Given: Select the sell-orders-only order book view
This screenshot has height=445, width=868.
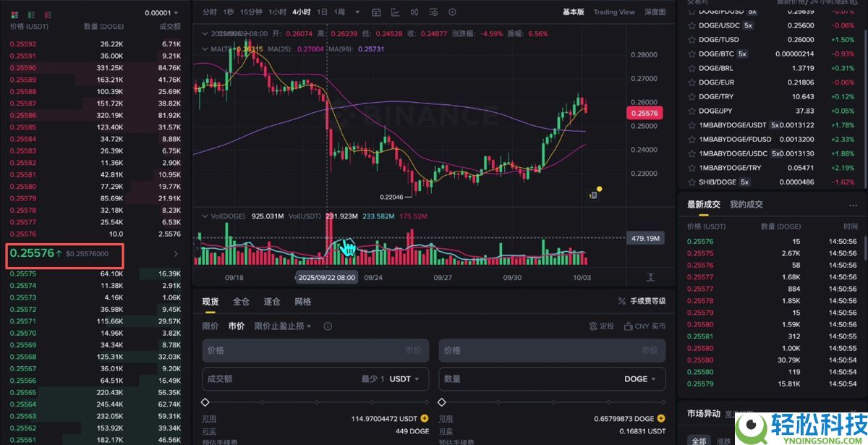Looking at the screenshot, I should point(48,14).
